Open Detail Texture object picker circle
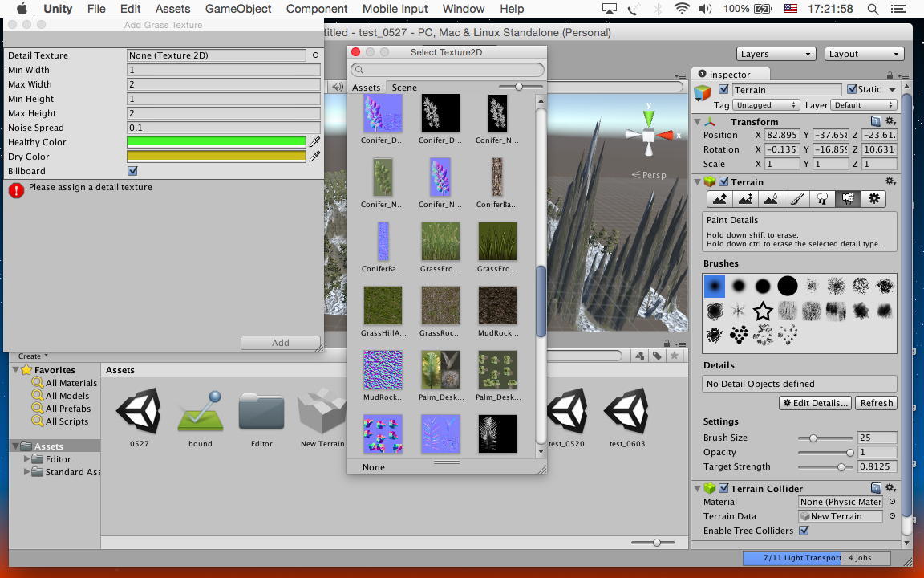924x578 pixels. (315, 55)
